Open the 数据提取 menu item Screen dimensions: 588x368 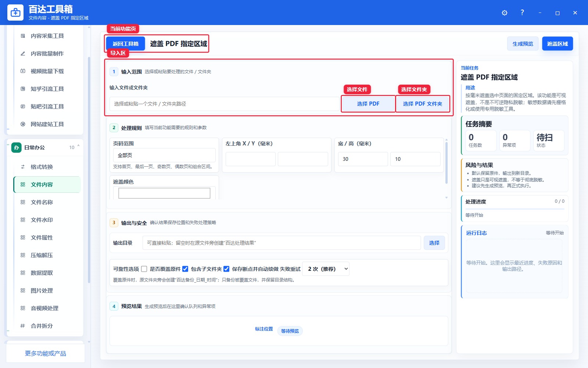(x=47, y=273)
